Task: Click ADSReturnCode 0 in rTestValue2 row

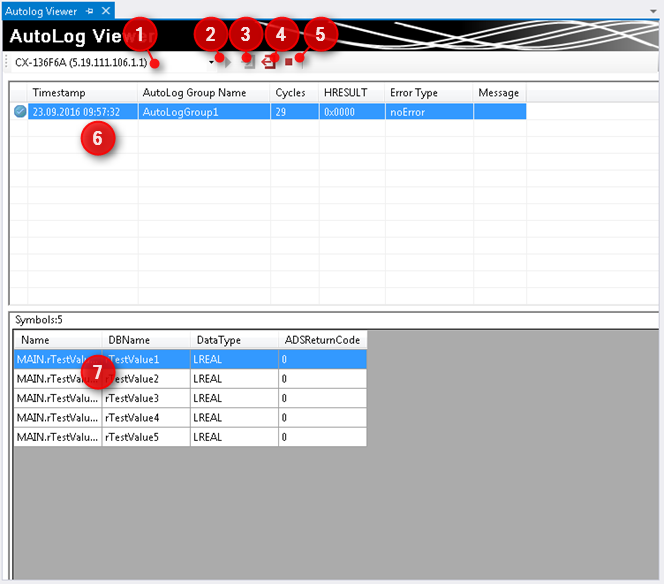Action: (x=322, y=378)
